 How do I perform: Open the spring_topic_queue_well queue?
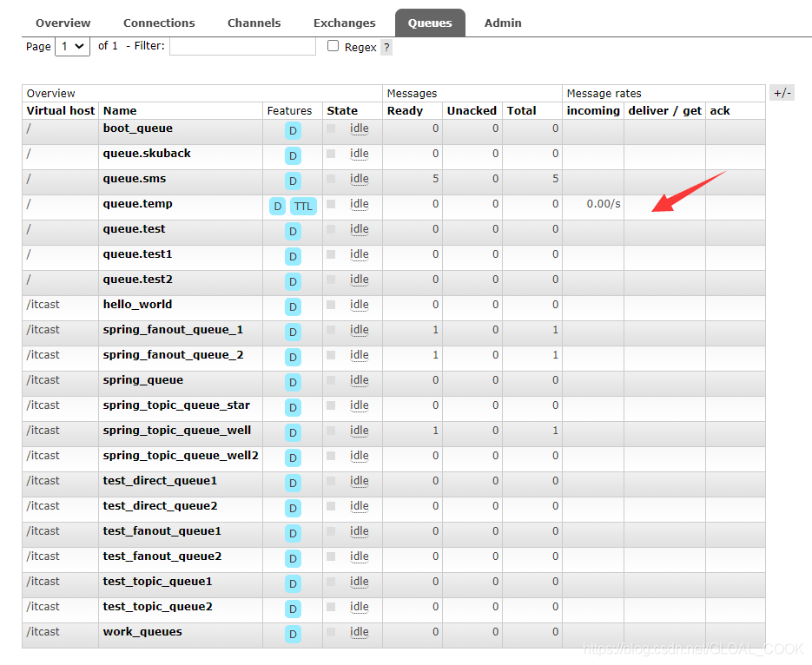[176, 431]
